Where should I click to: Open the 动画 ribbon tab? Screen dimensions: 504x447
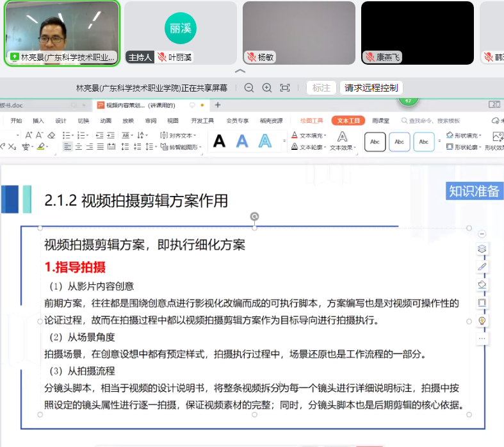tap(106, 121)
